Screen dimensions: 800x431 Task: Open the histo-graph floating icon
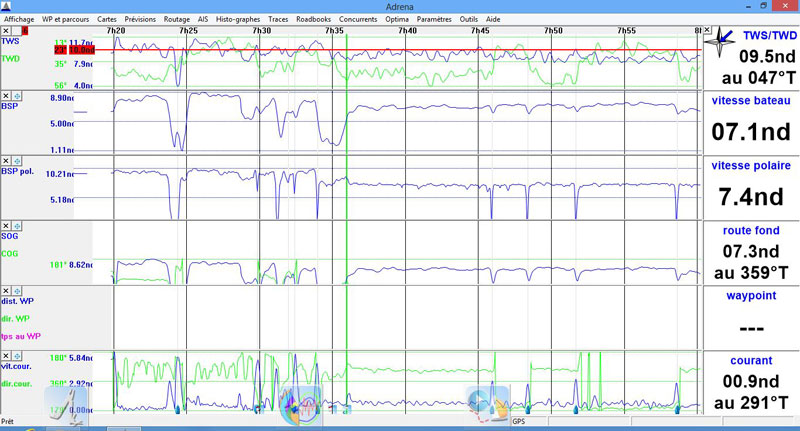click(x=302, y=406)
